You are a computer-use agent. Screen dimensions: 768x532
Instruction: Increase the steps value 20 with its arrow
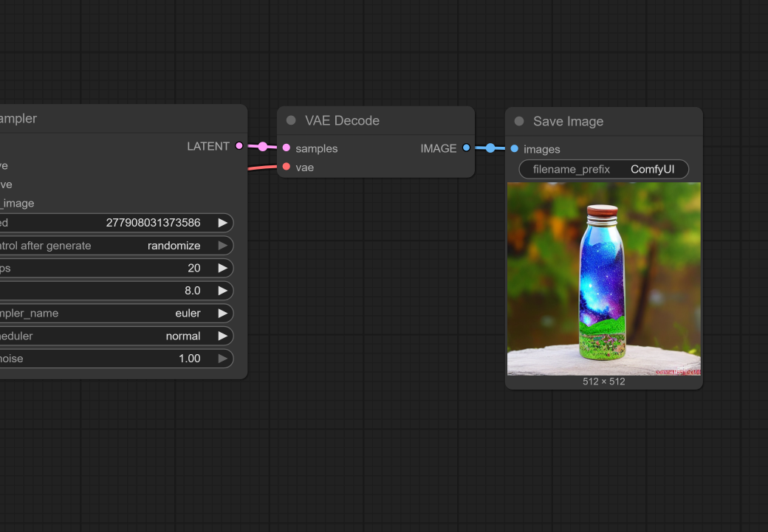(x=223, y=268)
